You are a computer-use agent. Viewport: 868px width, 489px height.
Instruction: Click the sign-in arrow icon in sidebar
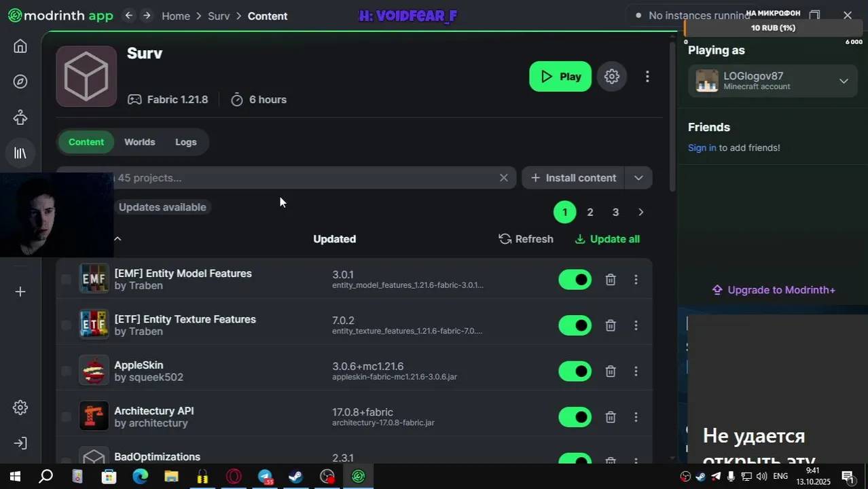[x=20, y=443]
